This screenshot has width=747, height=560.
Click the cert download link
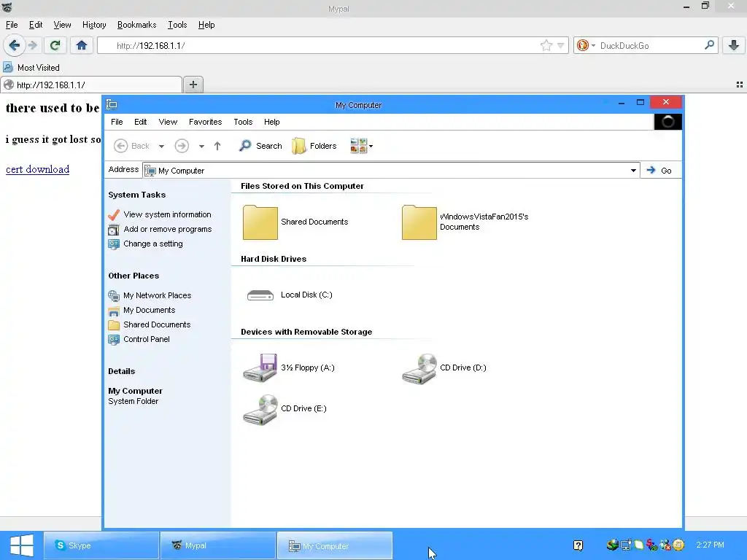point(38,169)
